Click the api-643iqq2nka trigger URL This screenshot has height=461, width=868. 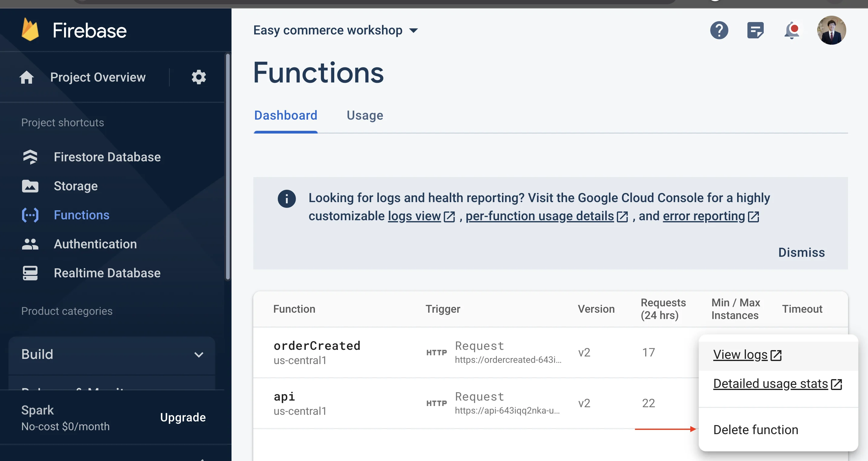click(x=507, y=411)
